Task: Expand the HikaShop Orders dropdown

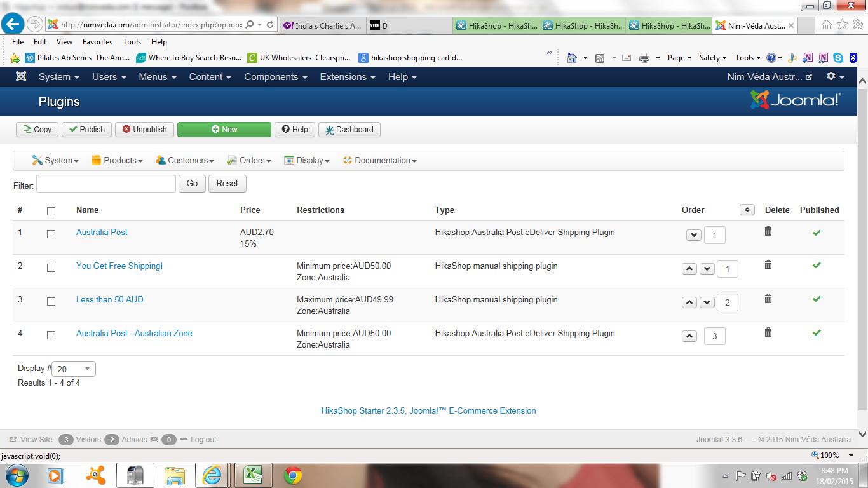Action: pos(249,161)
